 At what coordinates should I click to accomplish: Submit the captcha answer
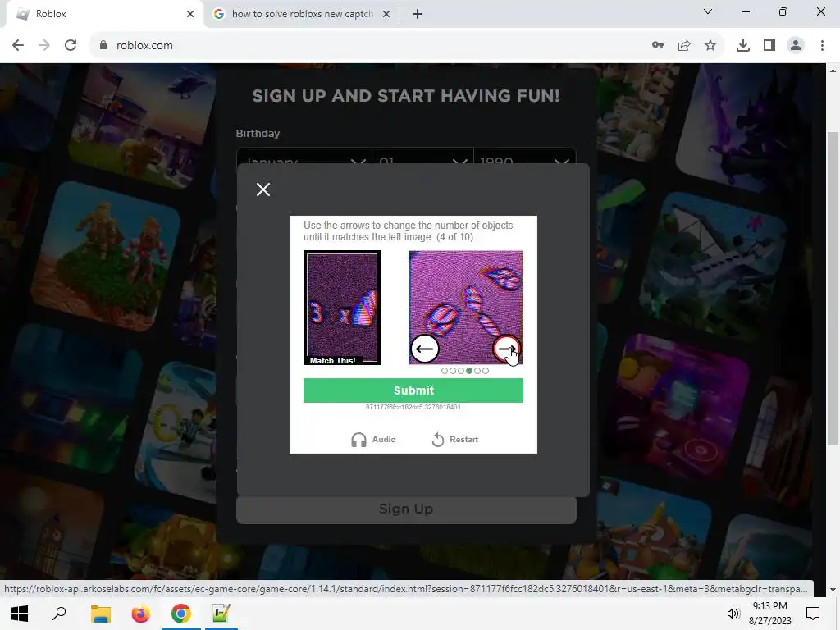click(x=413, y=390)
